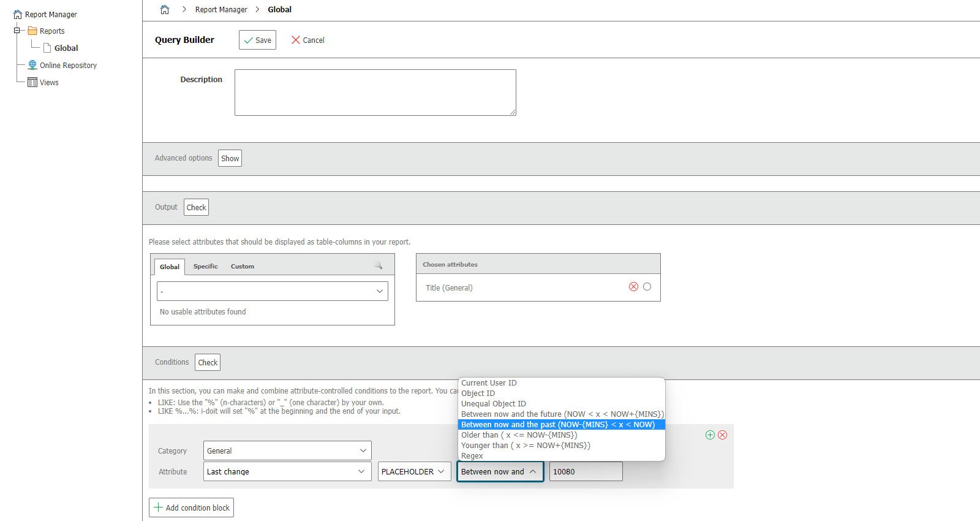Choose the Regex option in list
The width and height of the screenshot is (980, 521).
(x=472, y=456)
